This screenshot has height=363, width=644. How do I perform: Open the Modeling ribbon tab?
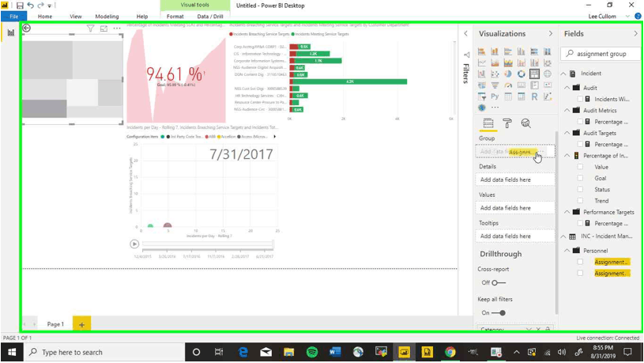tap(107, 16)
